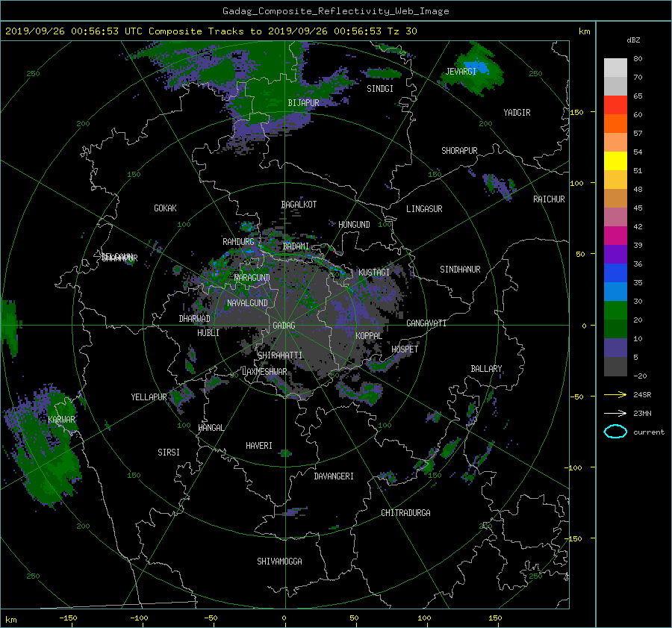672x628 pixels.
Task: Click the SHORAPUR city label
Action: pyautogui.click(x=459, y=151)
